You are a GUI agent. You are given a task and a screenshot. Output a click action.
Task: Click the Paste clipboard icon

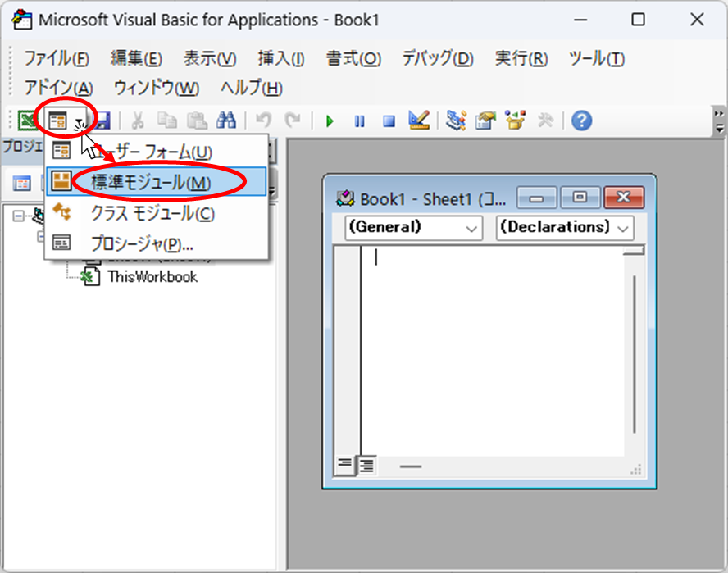coord(197,121)
